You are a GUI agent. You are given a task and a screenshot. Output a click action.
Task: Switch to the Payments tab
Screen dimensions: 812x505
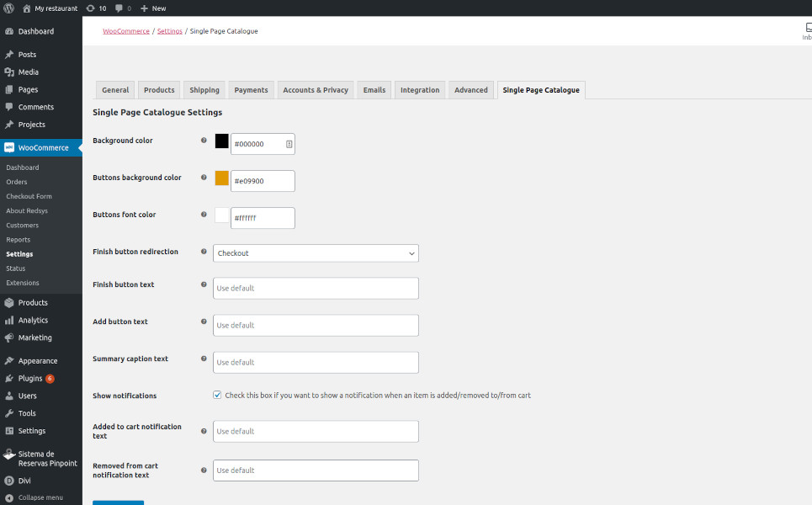click(251, 90)
